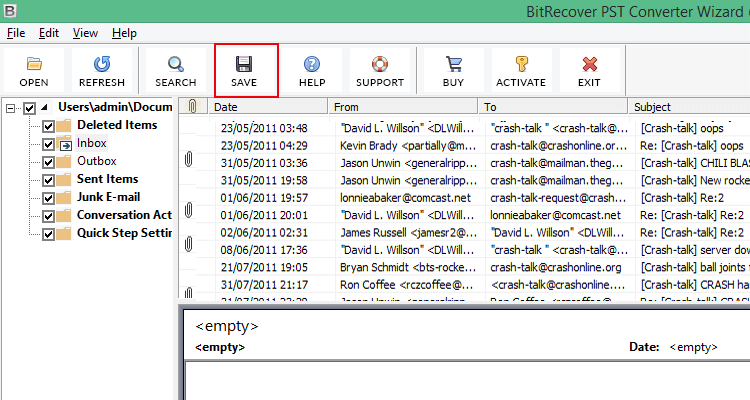The image size is (750, 400).
Task: Open the File menu
Action: [x=16, y=33]
